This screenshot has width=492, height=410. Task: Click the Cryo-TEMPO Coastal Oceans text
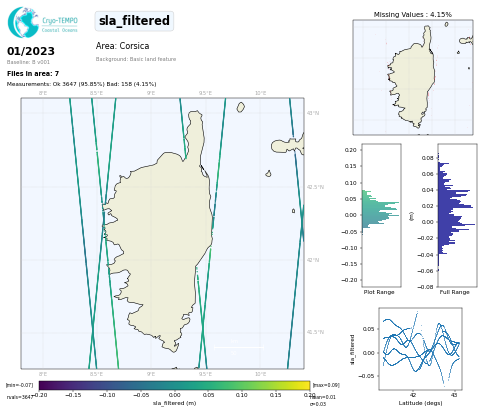[x=60, y=25]
